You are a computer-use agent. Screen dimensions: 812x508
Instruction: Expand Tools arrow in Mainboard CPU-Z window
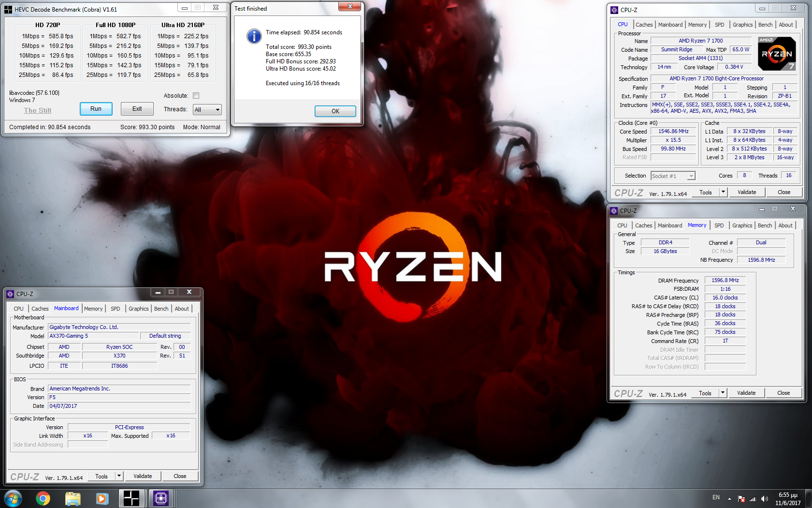point(119,476)
